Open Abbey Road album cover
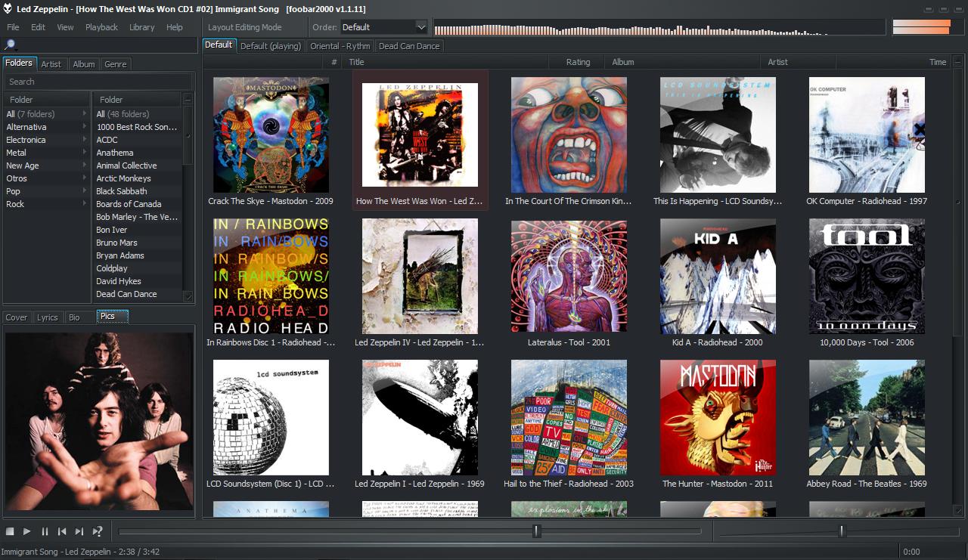968x560 pixels. tap(867, 417)
